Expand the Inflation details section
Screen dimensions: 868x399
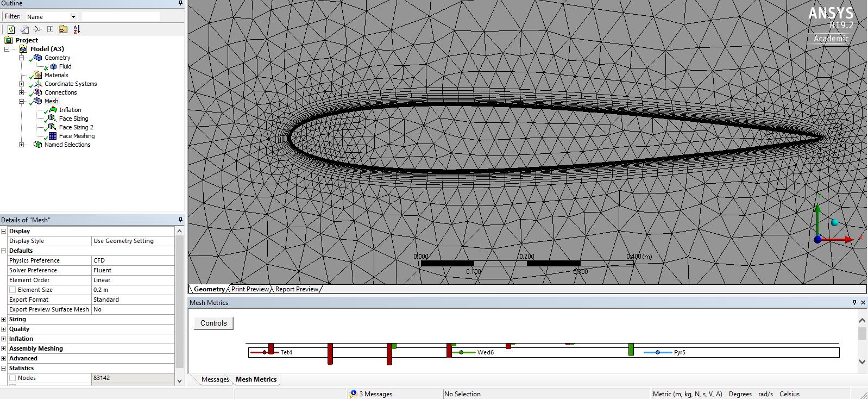pos(4,339)
